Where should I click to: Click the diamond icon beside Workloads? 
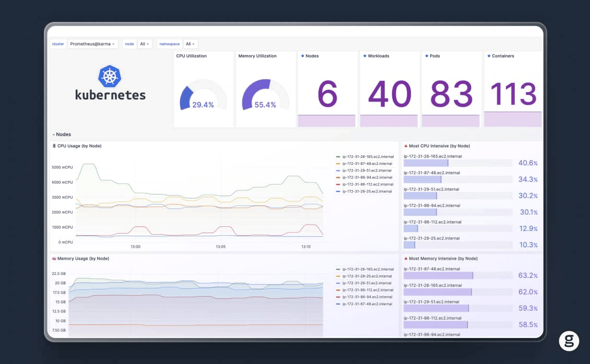pos(364,56)
